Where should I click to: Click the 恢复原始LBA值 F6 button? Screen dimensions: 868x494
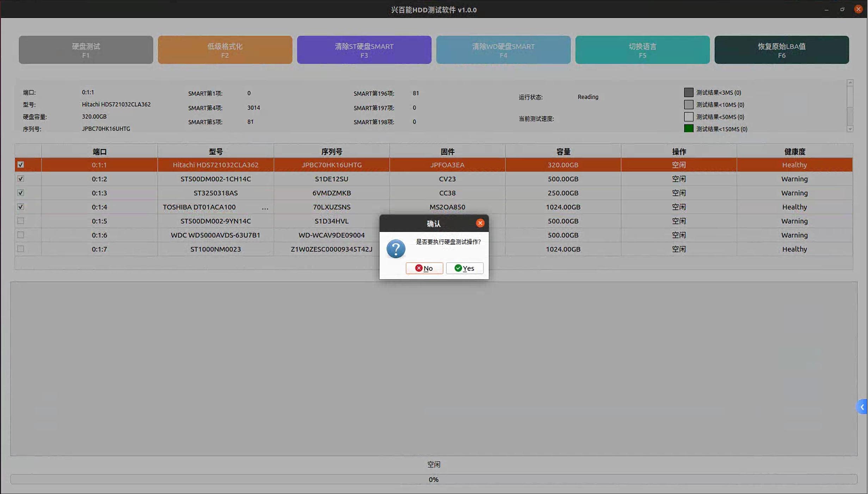(781, 50)
